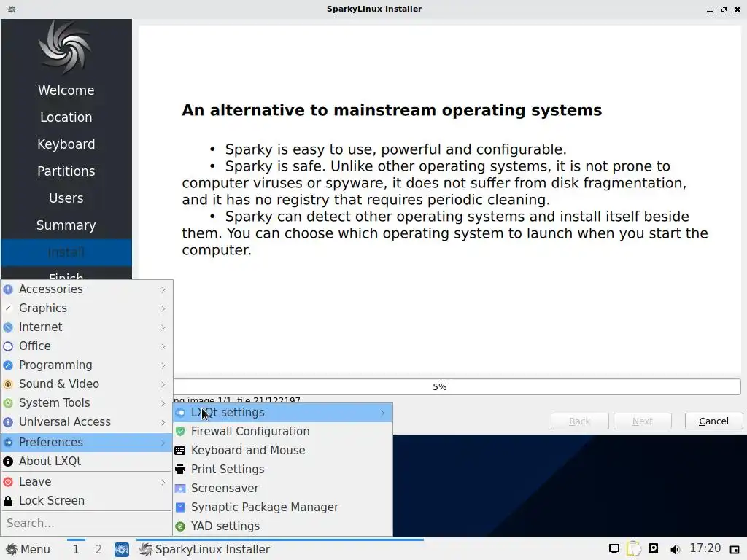Open YAD settings menu entry
Screen dimensions: 747x560
[283, 526]
